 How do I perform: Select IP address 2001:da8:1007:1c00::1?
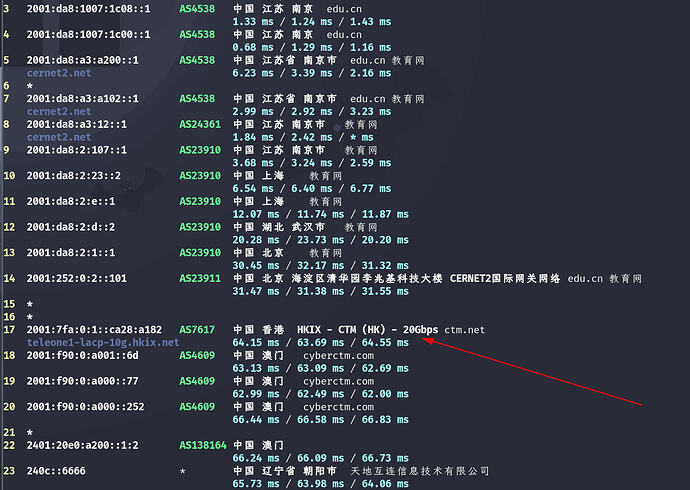pos(88,34)
